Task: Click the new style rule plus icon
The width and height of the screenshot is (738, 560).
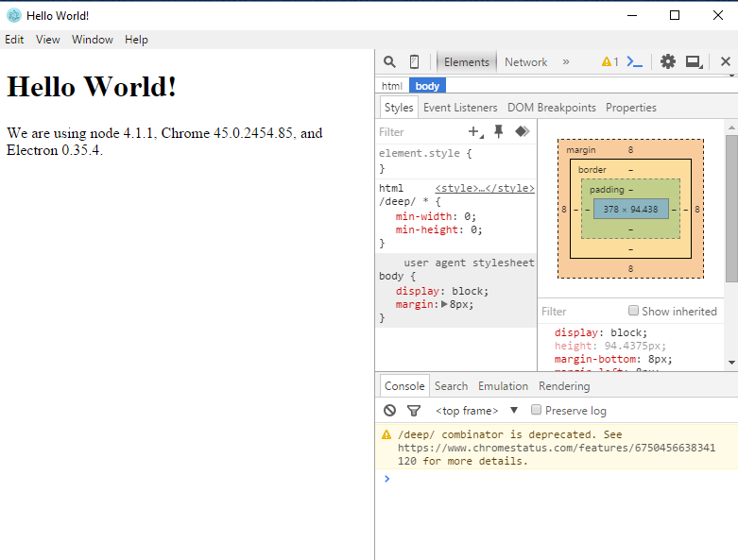Action: point(474,132)
